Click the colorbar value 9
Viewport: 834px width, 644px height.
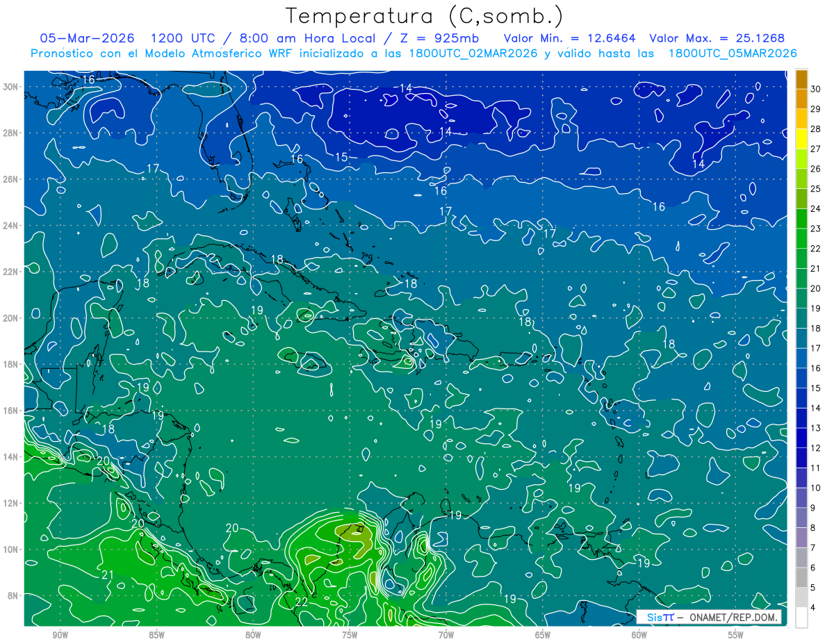point(813,508)
